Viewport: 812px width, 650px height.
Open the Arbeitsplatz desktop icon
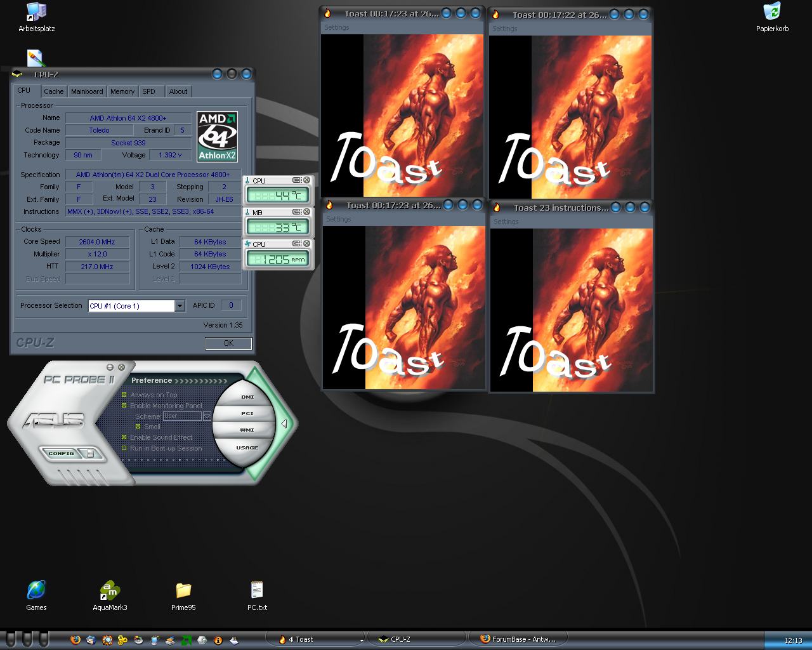click(36, 17)
